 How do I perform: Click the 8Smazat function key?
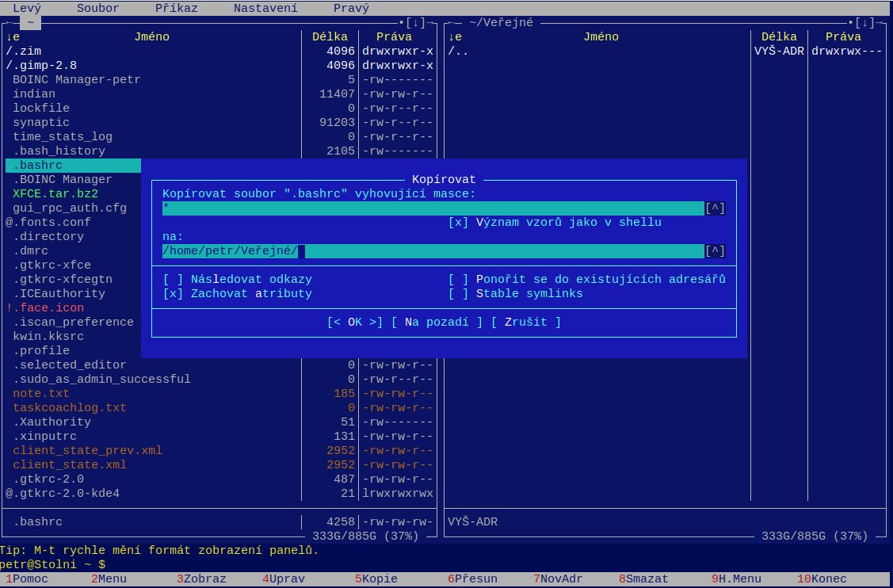(643, 578)
